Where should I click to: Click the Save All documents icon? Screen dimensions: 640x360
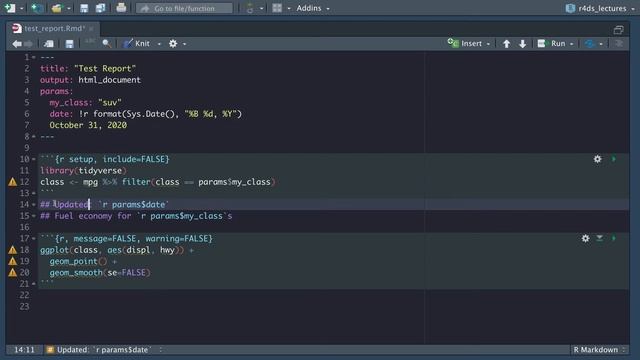pyautogui.click(x=100, y=8)
